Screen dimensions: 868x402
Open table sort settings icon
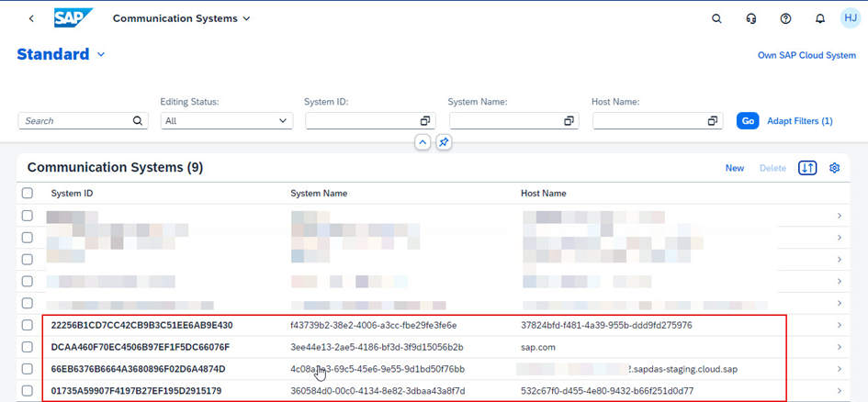tap(807, 168)
